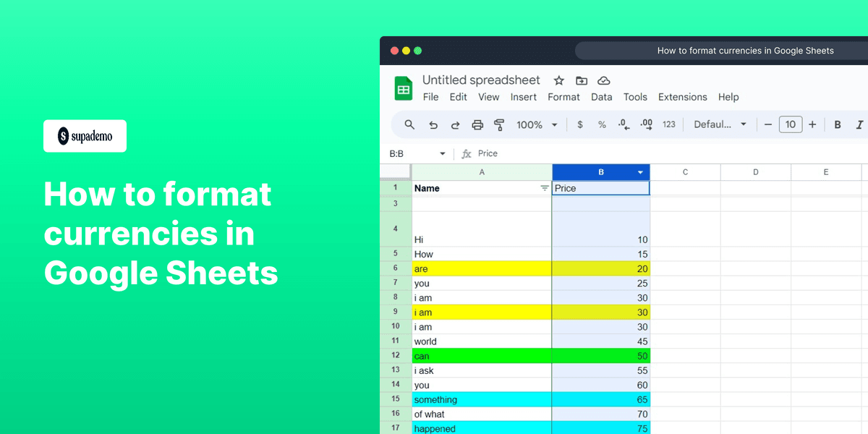The height and width of the screenshot is (434, 868).
Task: Toggle bold formatting
Action: 837,124
